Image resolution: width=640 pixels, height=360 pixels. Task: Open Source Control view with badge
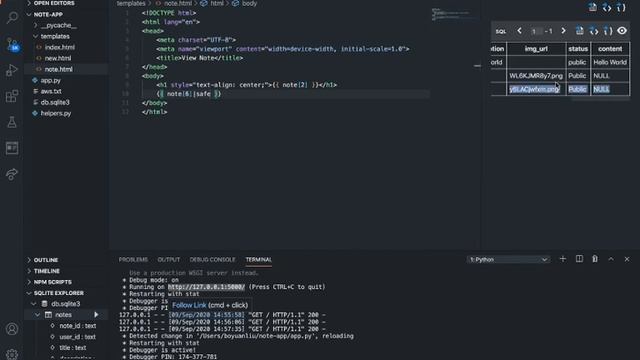12,44
